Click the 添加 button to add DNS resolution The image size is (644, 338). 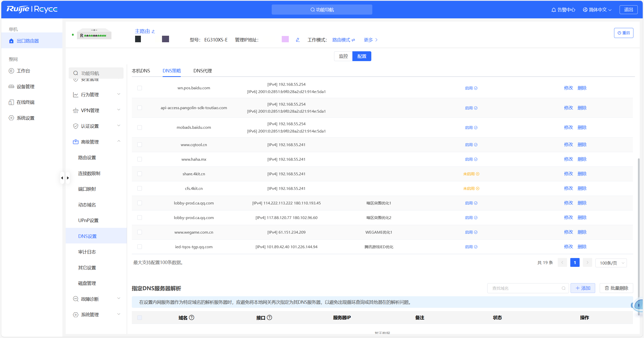[583, 288]
